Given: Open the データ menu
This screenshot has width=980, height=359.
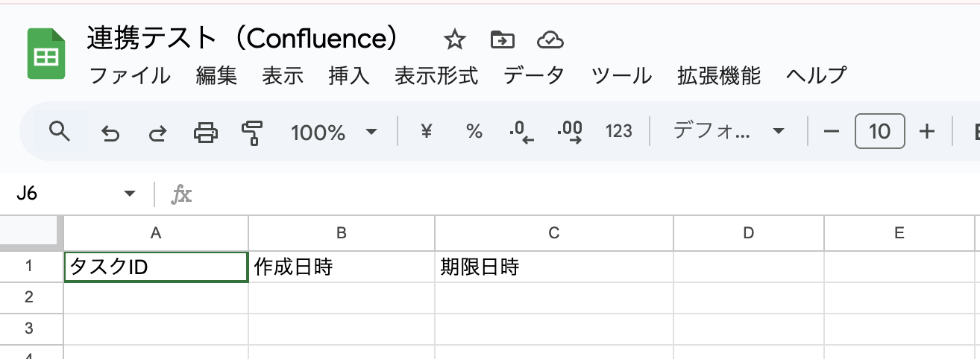Looking at the screenshot, I should [x=533, y=75].
